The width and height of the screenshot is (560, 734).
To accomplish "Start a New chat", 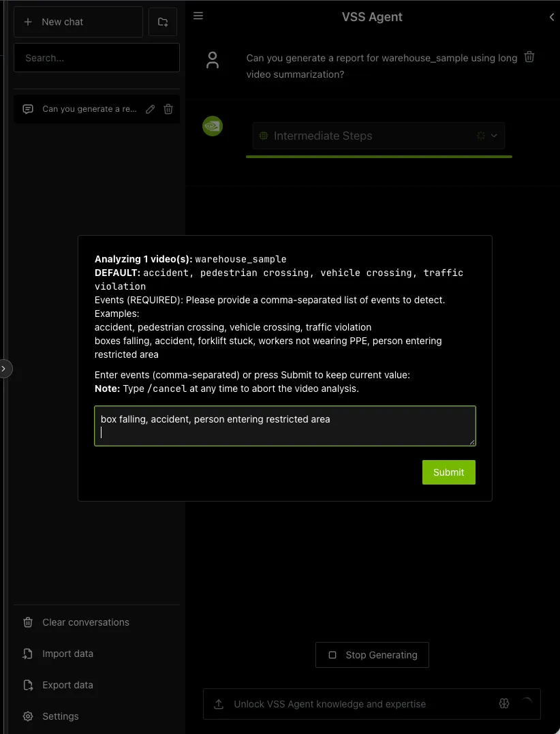I will (78, 22).
